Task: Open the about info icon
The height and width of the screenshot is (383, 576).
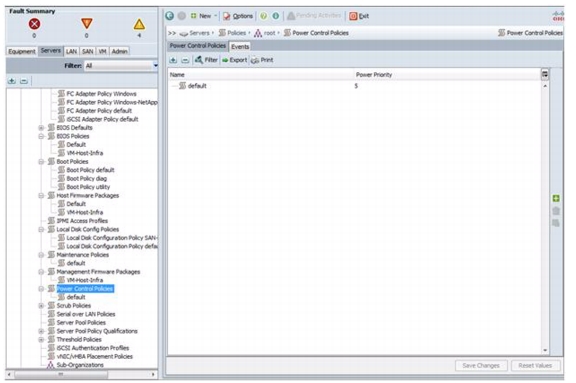Action: point(276,16)
